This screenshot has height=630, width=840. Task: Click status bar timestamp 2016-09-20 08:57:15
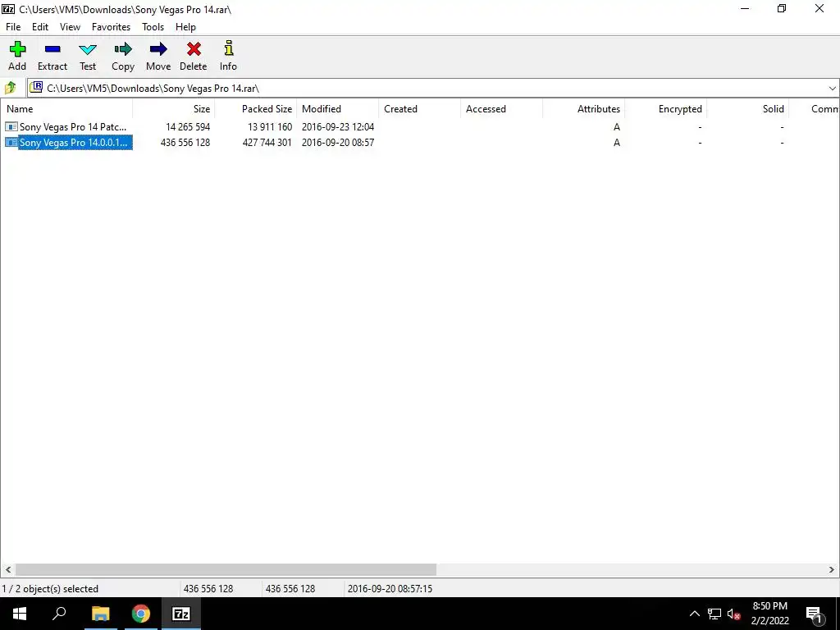click(390, 589)
